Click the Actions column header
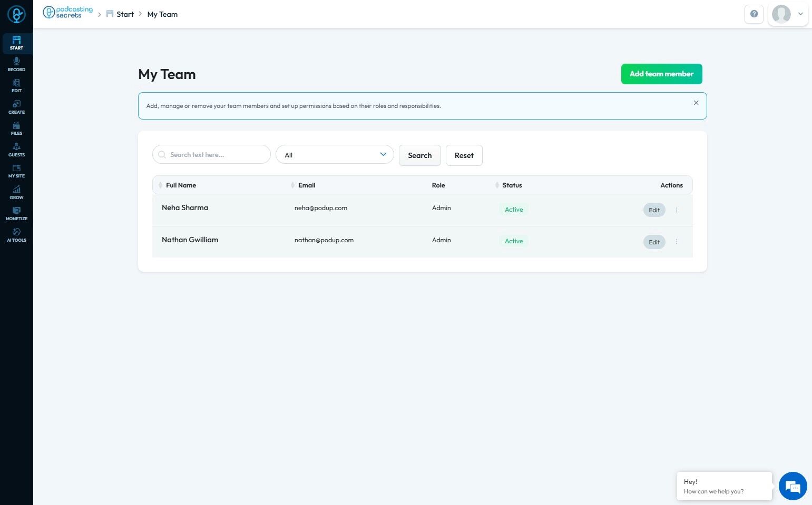Image resolution: width=812 pixels, height=505 pixels. point(671,185)
